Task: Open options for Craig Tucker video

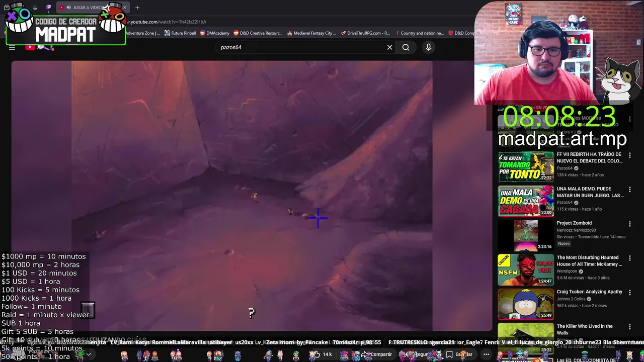Action: pos(629,293)
